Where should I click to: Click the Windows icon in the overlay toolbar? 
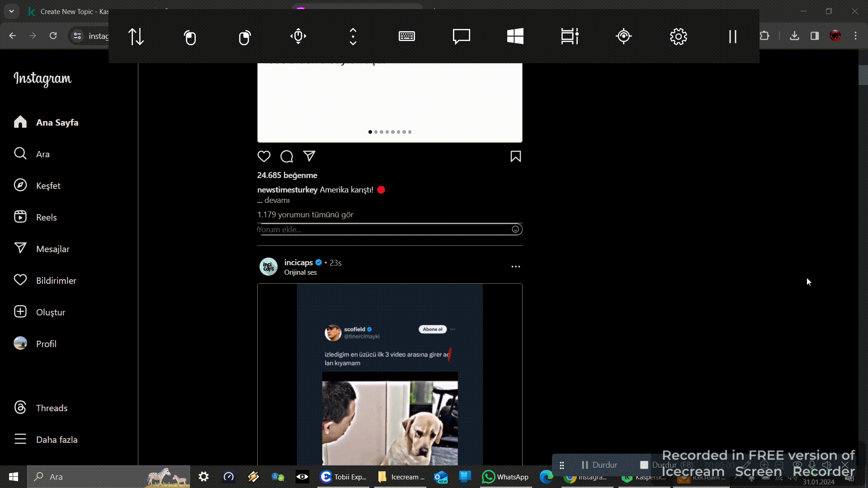pos(515,36)
